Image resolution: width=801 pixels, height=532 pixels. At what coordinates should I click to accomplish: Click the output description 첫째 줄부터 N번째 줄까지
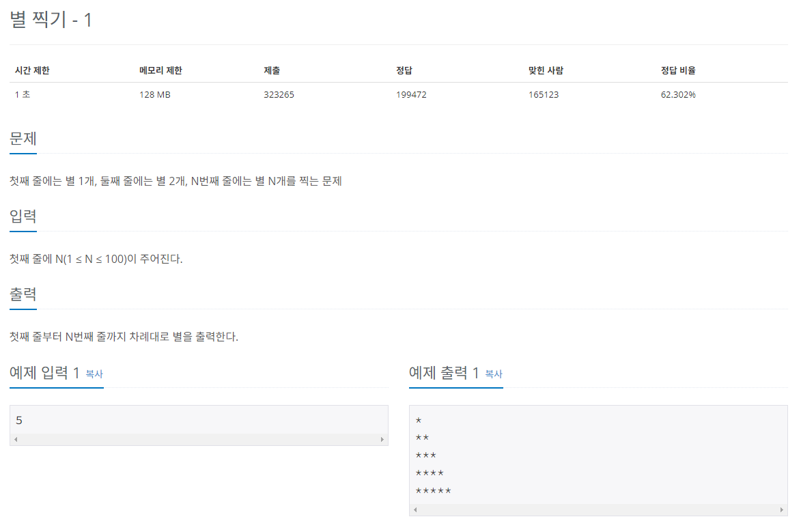(124, 337)
